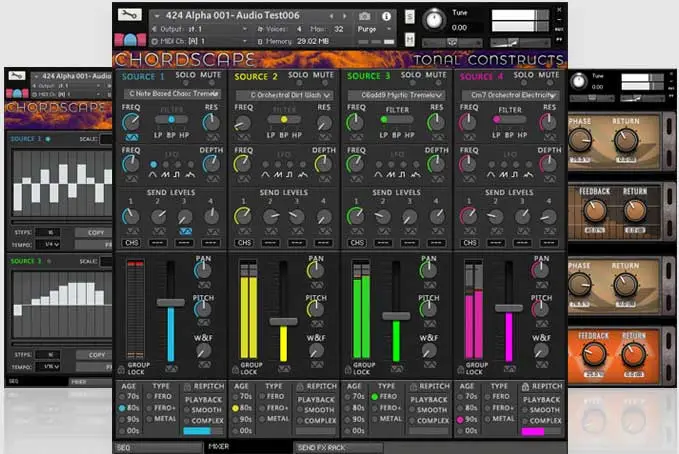Click Kontakt M mute button in header
This screenshot has height=454, width=679.
pyautogui.click(x=409, y=40)
